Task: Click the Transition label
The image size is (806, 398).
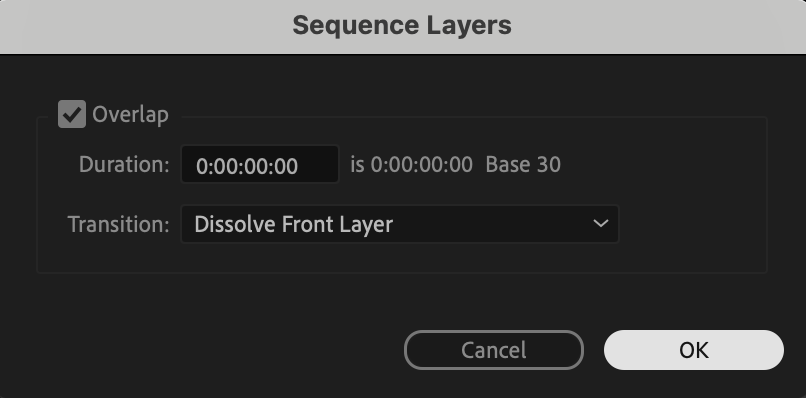Action: tap(118, 224)
